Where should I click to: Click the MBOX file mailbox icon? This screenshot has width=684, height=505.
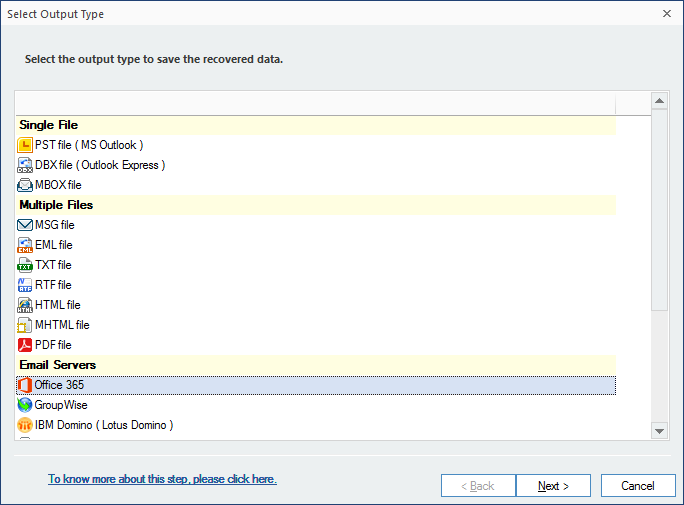pyautogui.click(x=25, y=185)
